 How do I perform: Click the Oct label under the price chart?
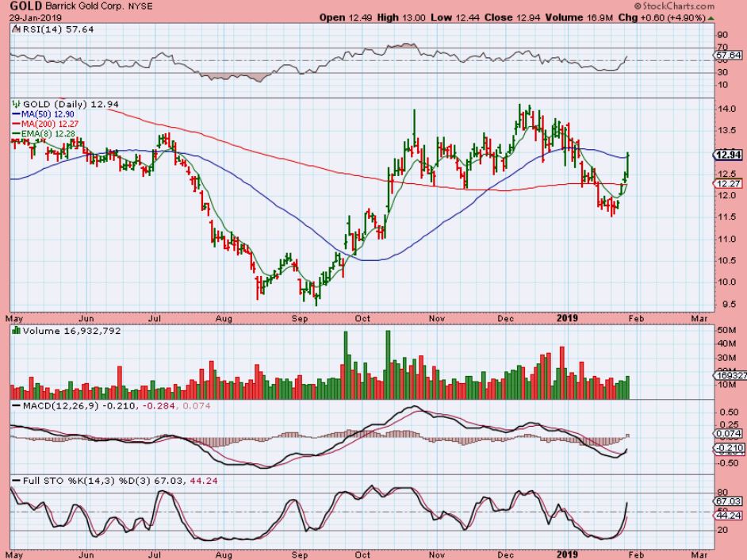pyautogui.click(x=362, y=318)
